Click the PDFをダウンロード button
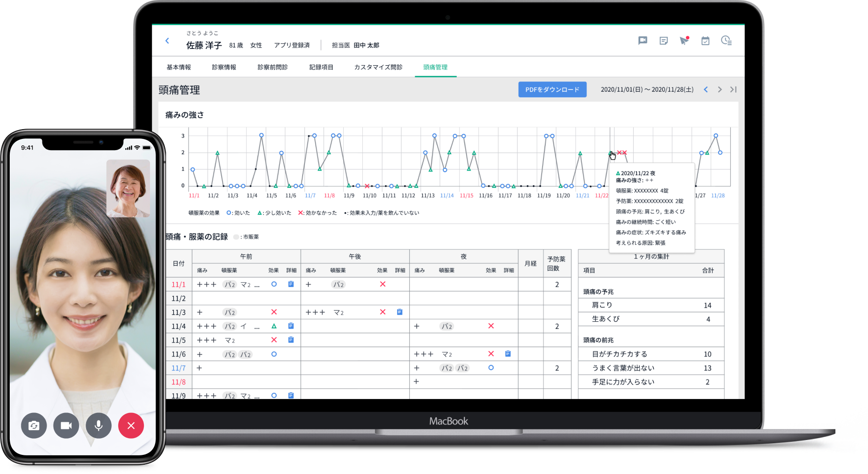 point(552,89)
